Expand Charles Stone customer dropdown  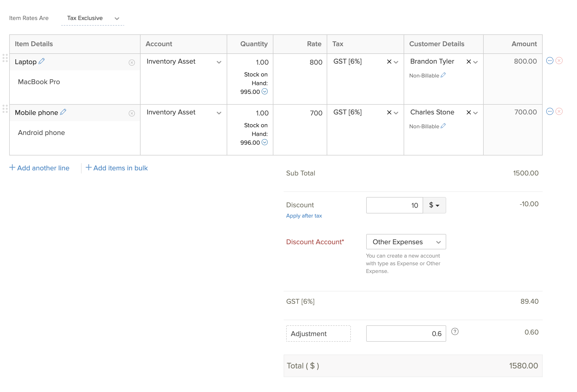pyautogui.click(x=475, y=113)
